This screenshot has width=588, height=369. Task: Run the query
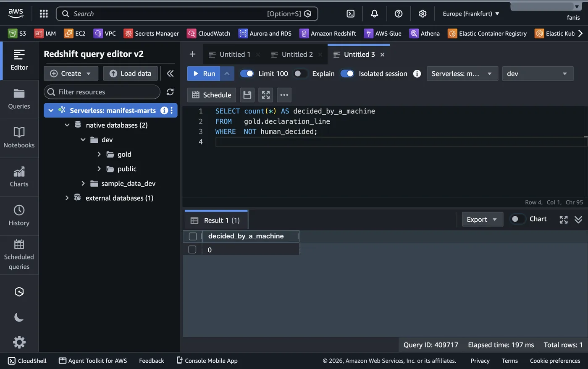point(204,73)
